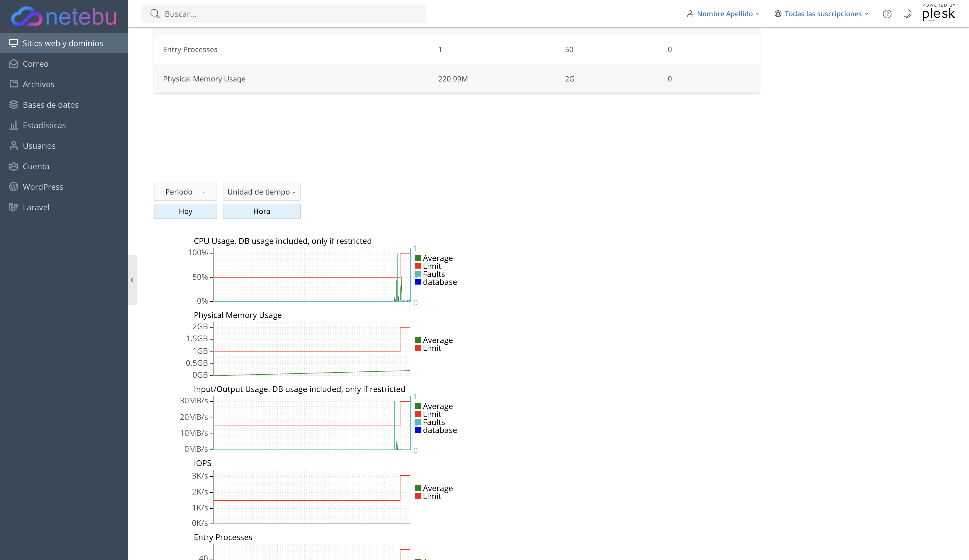The width and height of the screenshot is (969, 560).
Task: Open Usuarios menu item
Action: [x=64, y=146]
